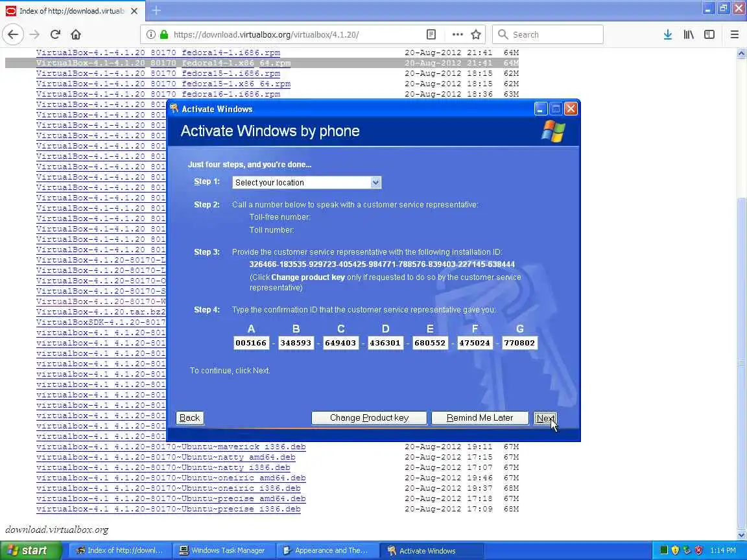This screenshot has width=747, height=560.
Task: Bookmark this page with the star icon
Action: pyautogui.click(x=475, y=34)
